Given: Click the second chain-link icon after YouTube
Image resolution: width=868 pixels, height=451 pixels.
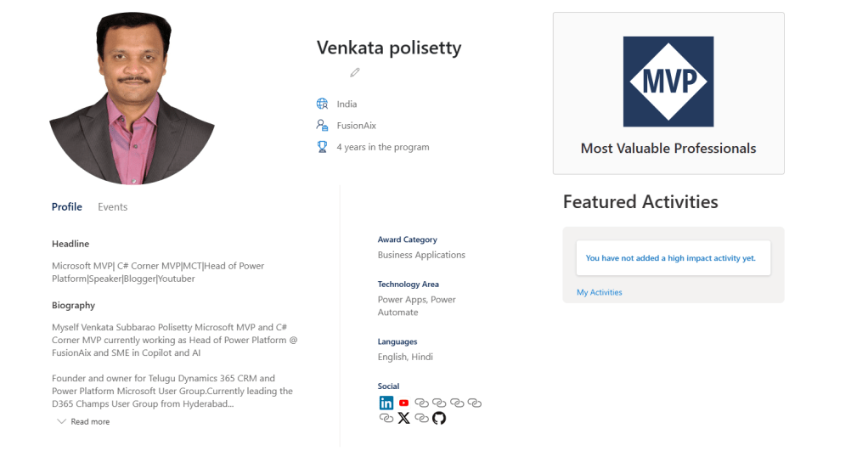Looking at the screenshot, I should pos(439,403).
